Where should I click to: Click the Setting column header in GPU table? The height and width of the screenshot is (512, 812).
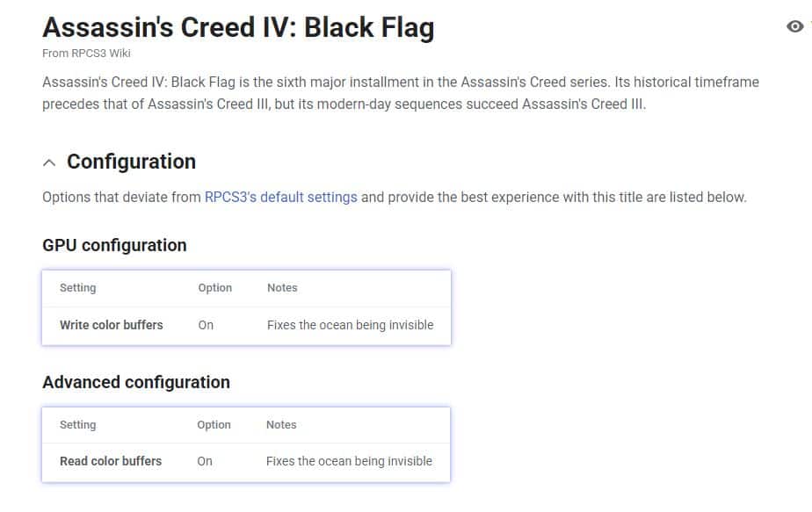77,288
